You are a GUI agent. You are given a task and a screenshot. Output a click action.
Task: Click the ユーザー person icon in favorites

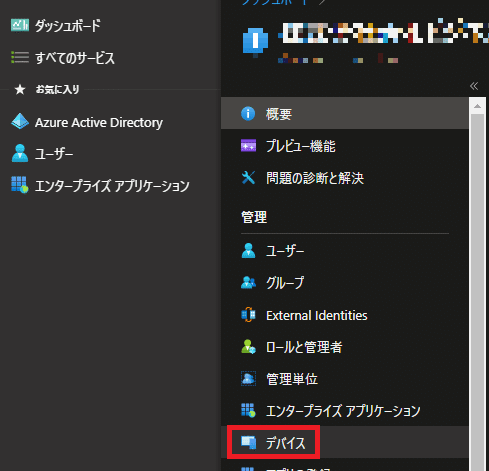(x=20, y=153)
